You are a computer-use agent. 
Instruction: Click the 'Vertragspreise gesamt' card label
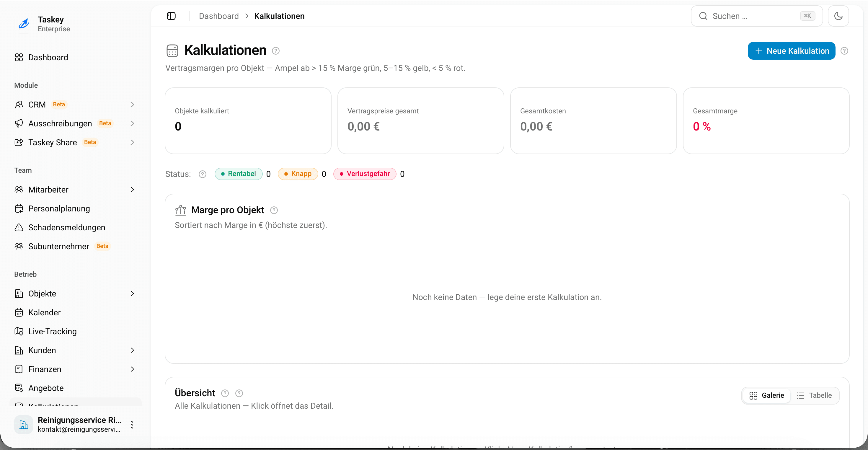point(383,111)
